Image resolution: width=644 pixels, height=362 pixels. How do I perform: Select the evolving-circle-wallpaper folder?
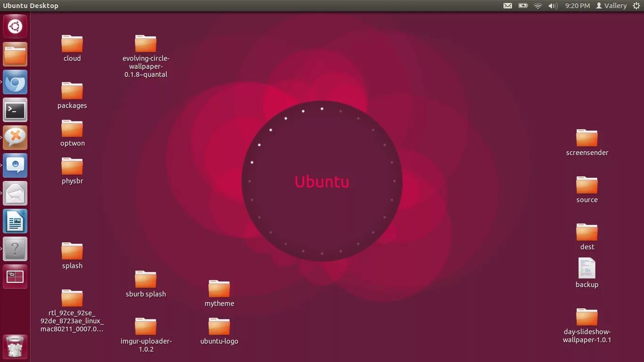146,57
